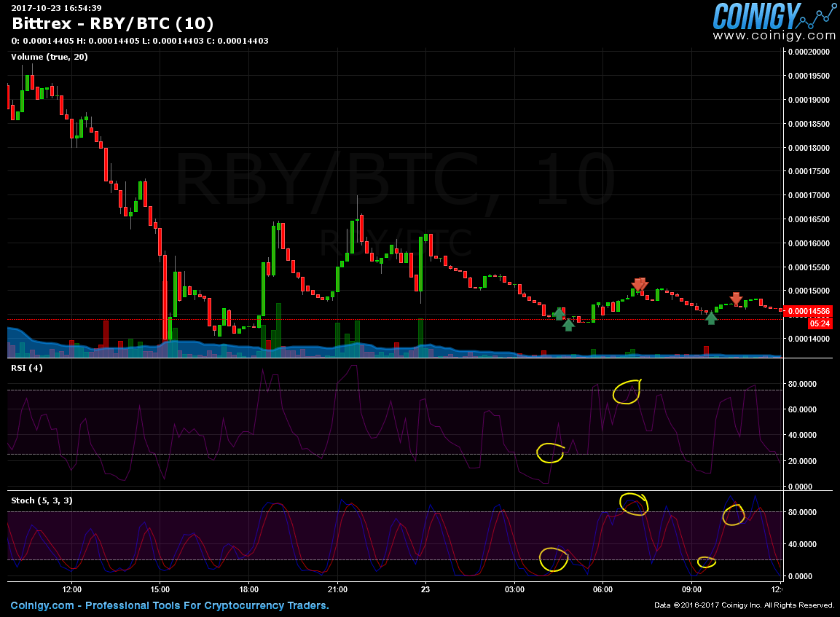840x617 pixels.
Task: Click the red sell arrow near 10:30
Action: [736, 299]
